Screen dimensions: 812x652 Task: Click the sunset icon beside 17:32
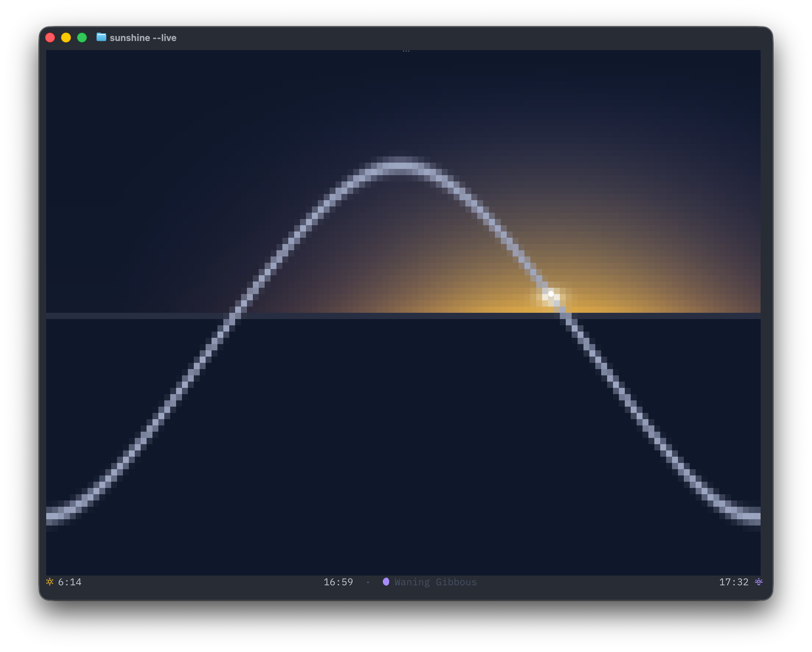[x=759, y=581]
